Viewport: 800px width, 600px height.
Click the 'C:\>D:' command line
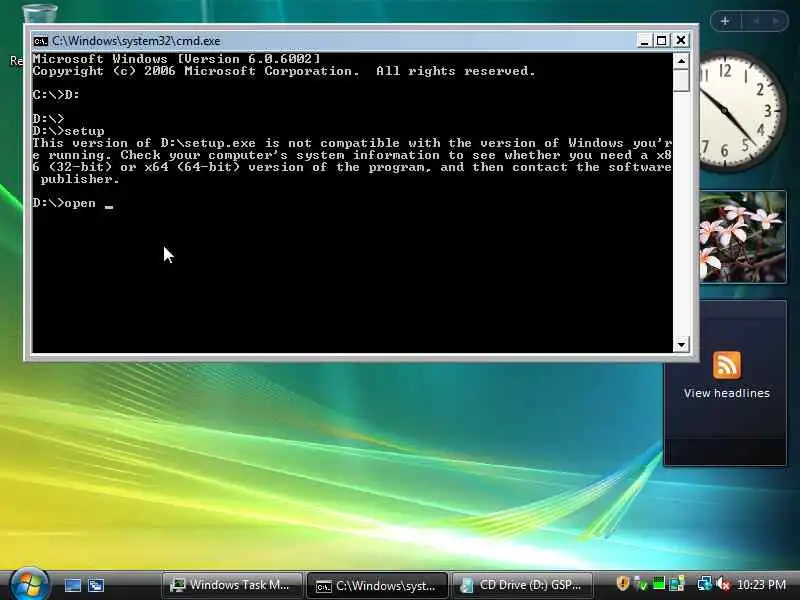click(x=56, y=95)
